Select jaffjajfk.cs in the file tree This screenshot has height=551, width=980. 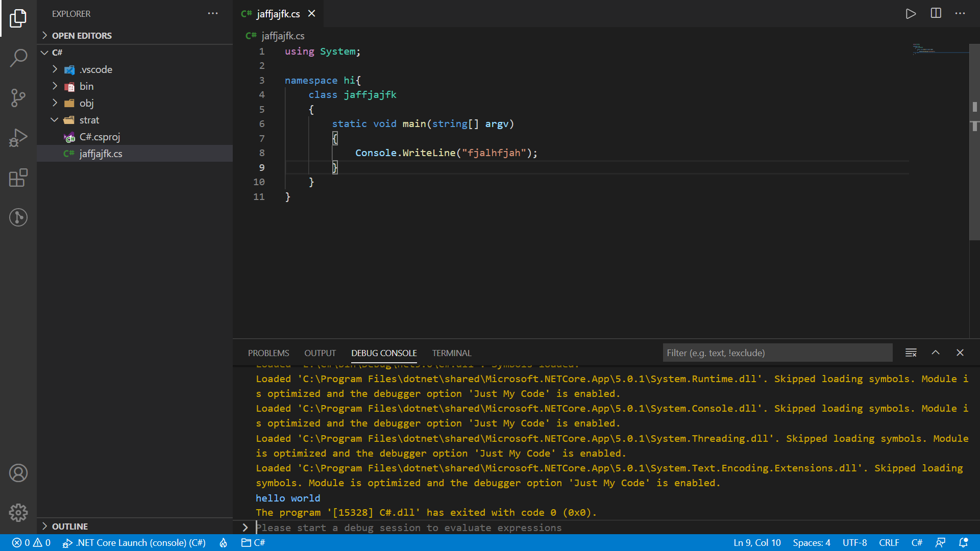coord(135,154)
